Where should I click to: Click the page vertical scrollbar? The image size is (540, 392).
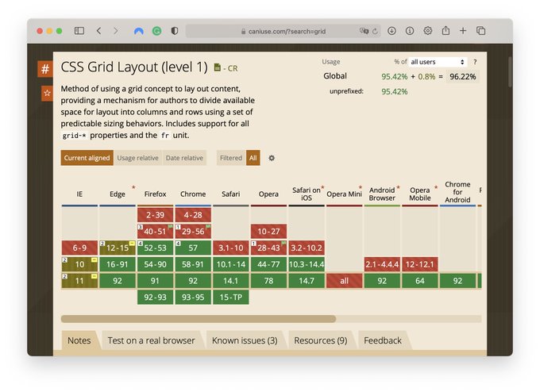point(510,72)
